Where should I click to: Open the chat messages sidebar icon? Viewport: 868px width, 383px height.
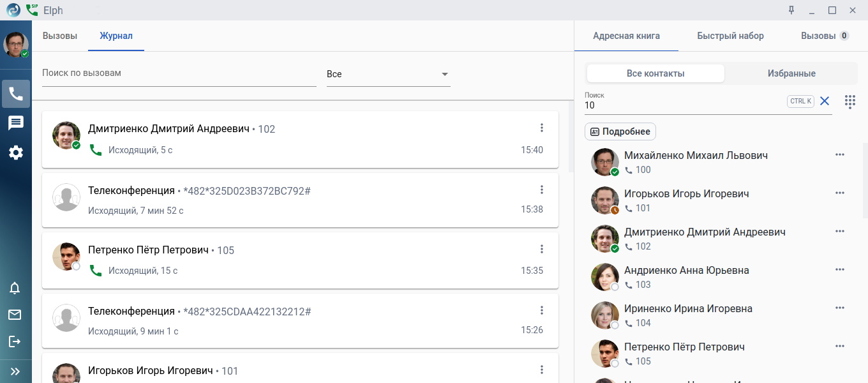pos(15,123)
